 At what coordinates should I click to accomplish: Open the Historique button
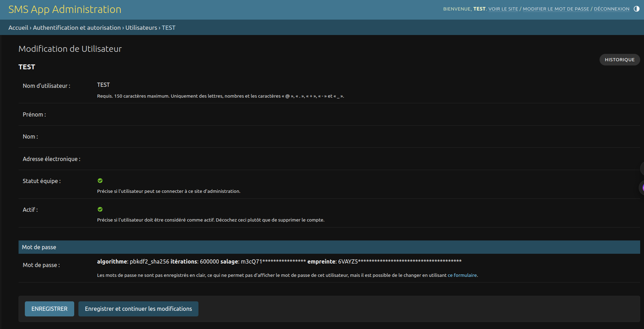coord(619,60)
